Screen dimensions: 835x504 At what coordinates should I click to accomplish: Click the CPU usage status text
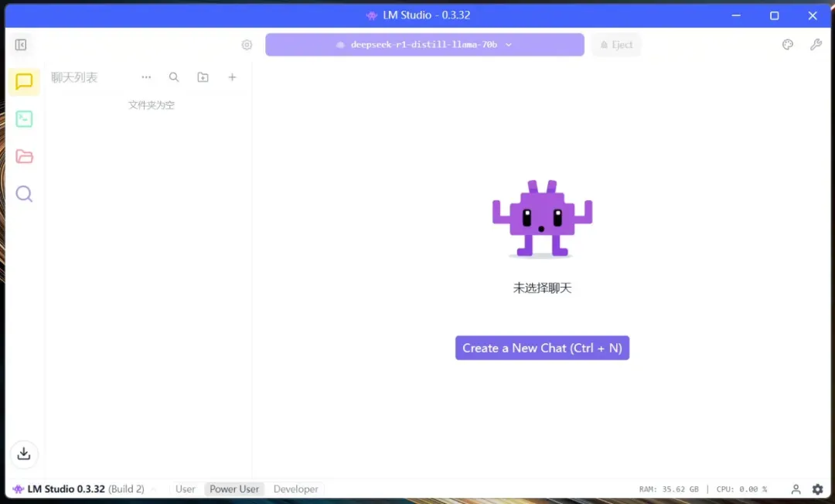[741, 489]
